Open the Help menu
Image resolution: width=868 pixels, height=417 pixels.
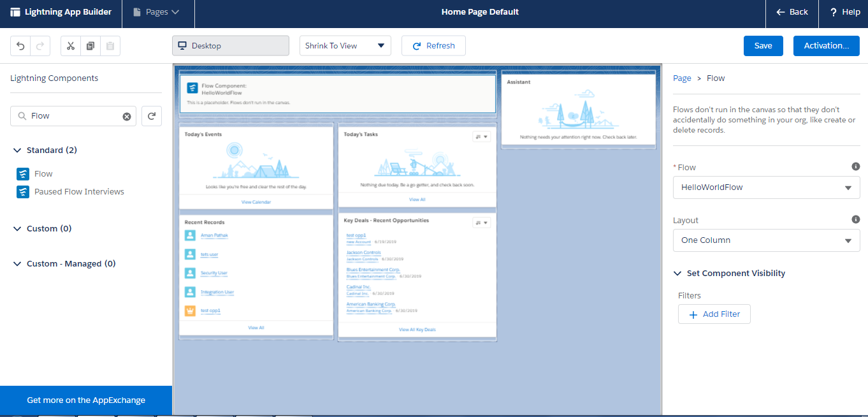845,12
